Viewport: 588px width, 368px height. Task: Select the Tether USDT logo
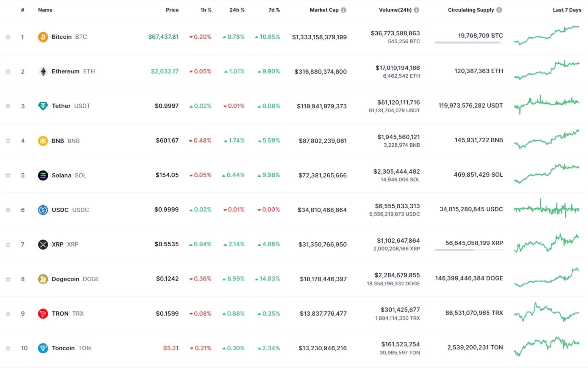pyautogui.click(x=43, y=106)
